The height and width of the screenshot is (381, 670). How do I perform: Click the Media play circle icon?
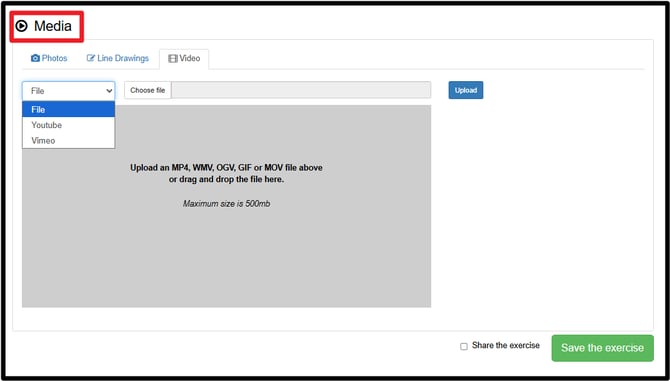coord(21,26)
